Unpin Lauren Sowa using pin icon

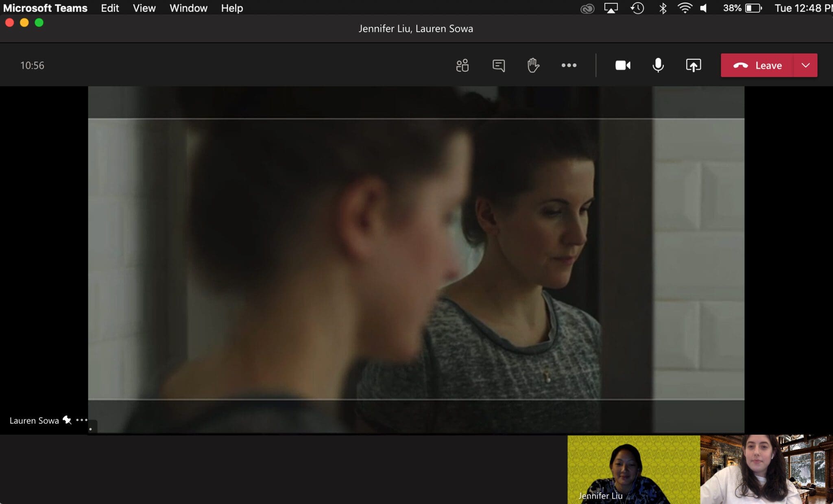click(67, 420)
